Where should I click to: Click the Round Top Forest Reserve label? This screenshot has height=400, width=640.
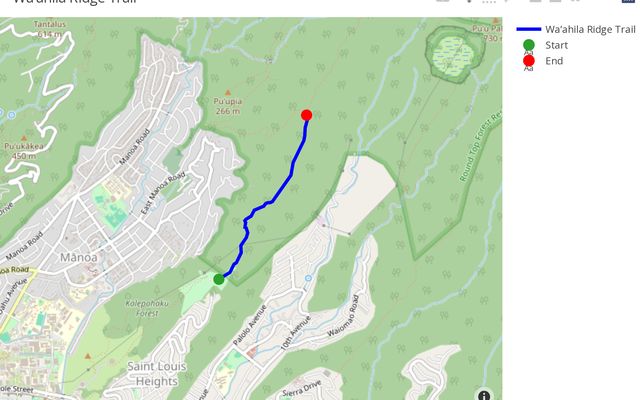(x=480, y=147)
